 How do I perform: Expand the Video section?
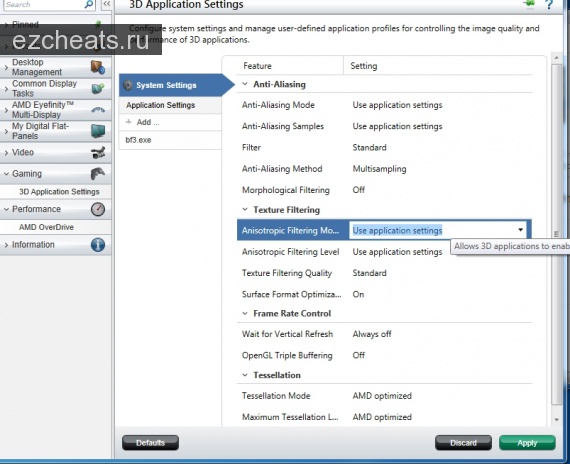(x=6, y=153)
